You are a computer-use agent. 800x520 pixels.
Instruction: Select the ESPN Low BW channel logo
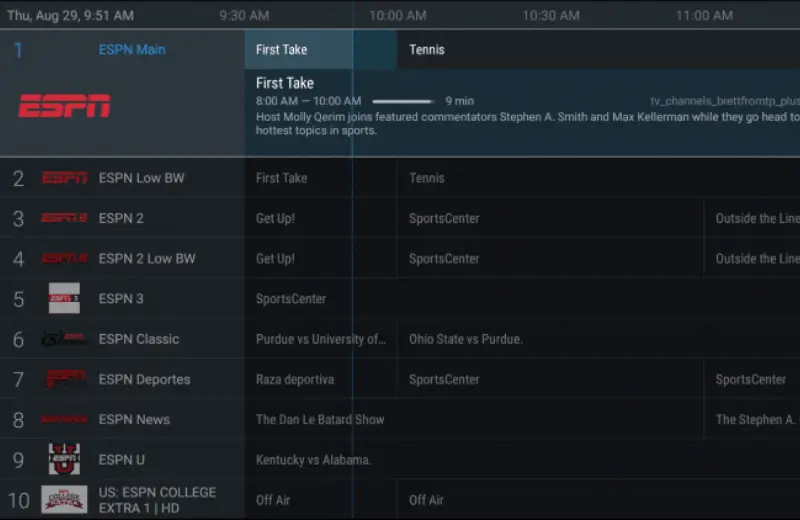point(64,178)
